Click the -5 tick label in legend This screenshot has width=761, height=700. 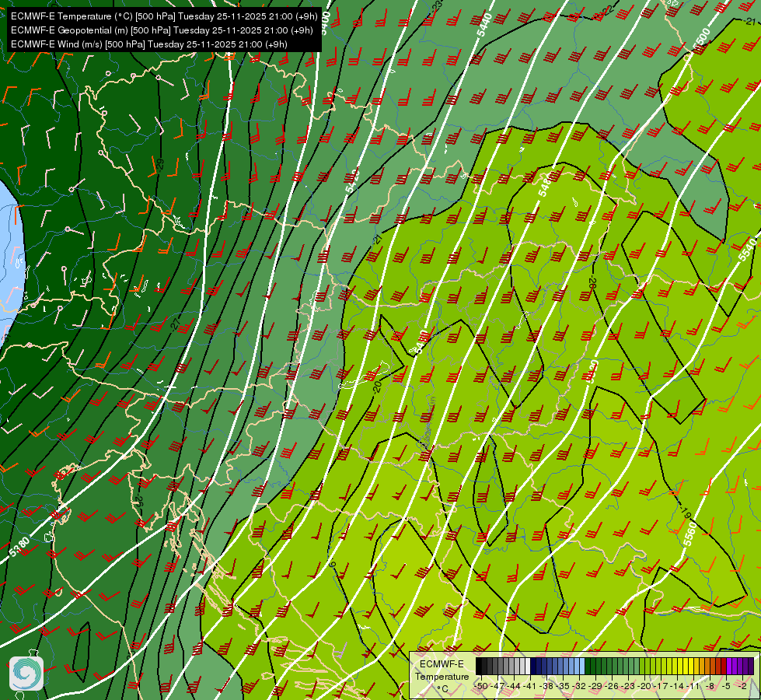click(x=725, y=686)
